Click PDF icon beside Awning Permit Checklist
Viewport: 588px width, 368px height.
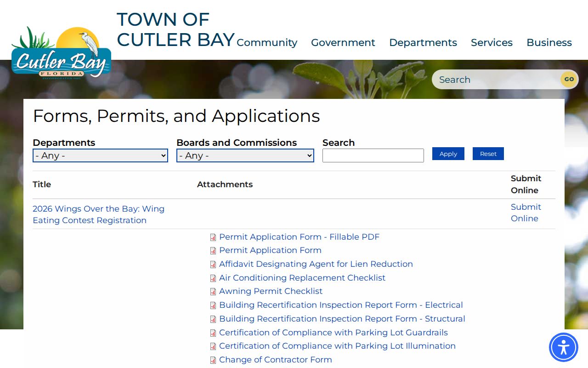213,292
